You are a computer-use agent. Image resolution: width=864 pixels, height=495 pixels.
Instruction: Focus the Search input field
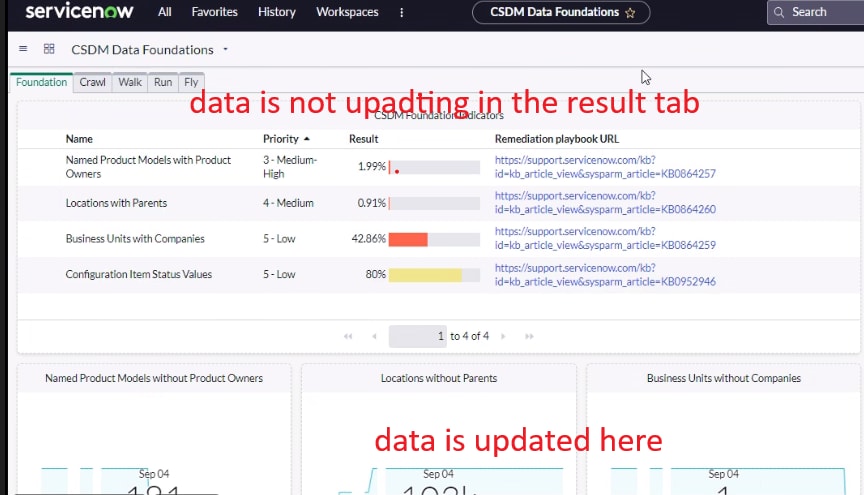click(x=816, y=12)
